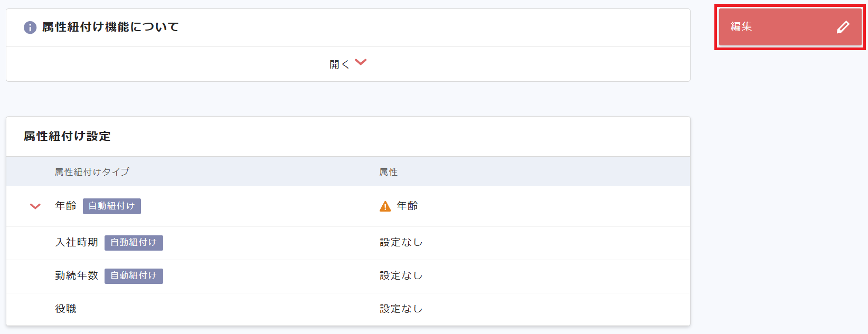Click the 開く text to expand info
Viewport: 868px width, 334px height.
(x=339, y=64)
